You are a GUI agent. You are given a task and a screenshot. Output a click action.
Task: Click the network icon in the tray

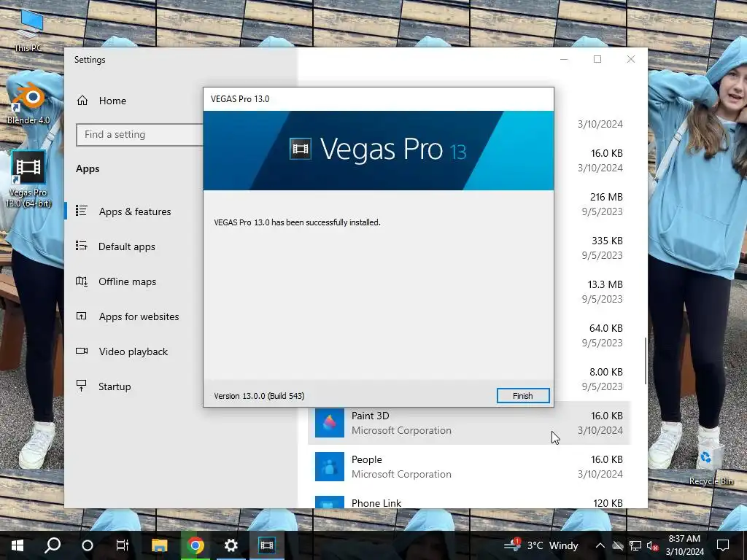(635, 545)
